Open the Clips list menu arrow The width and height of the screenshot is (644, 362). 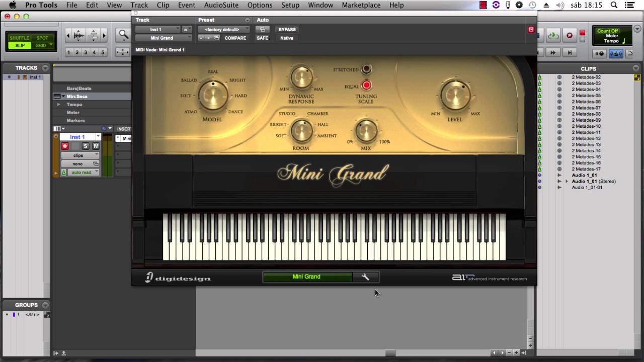pyautogui.click(x=635, y=68)
